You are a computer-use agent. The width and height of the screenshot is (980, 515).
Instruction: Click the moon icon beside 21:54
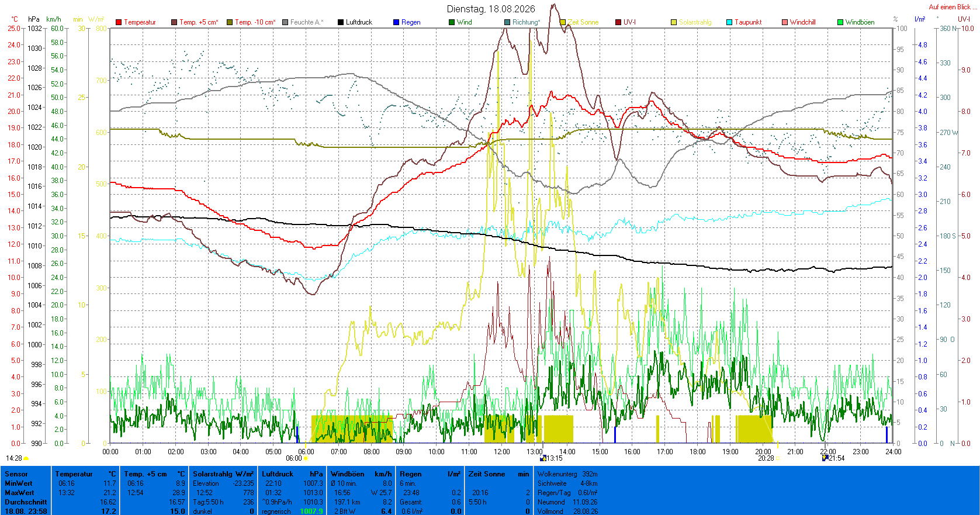click(825, 458)
